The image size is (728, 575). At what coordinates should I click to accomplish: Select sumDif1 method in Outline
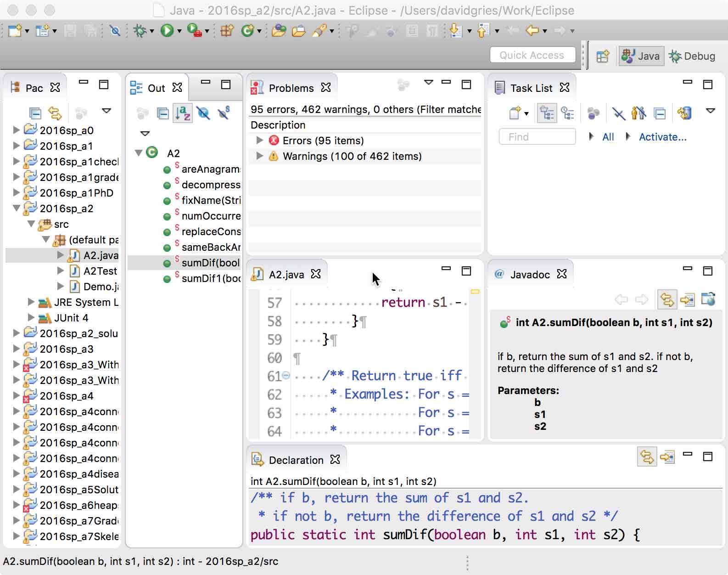[210, 278]
